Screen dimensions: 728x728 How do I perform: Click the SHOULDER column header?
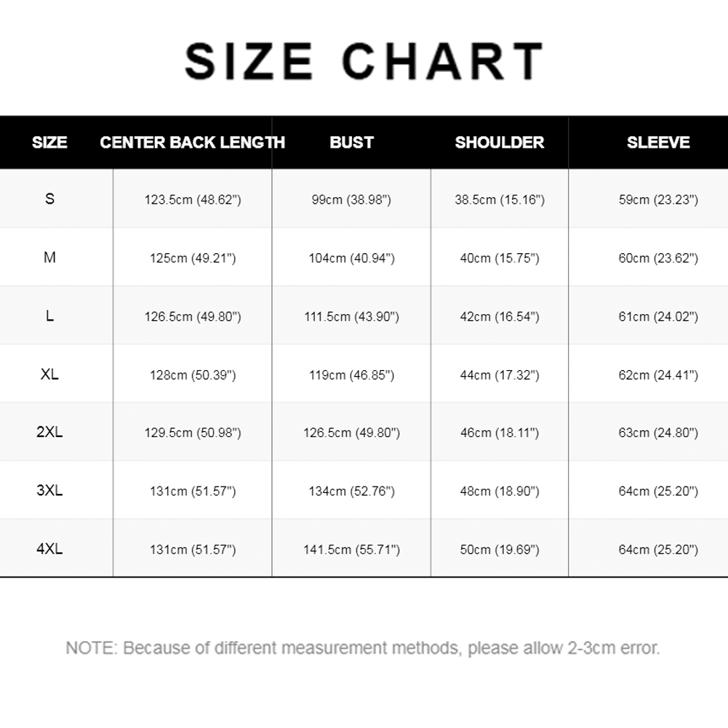[x=500, y=142]
